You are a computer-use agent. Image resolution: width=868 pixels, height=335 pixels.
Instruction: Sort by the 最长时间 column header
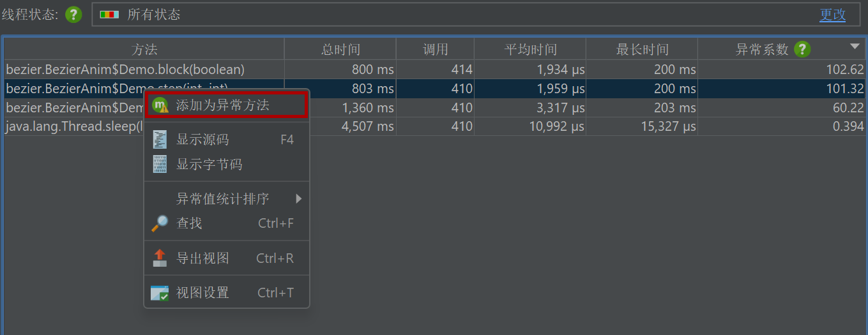click(x=642, y=49)
